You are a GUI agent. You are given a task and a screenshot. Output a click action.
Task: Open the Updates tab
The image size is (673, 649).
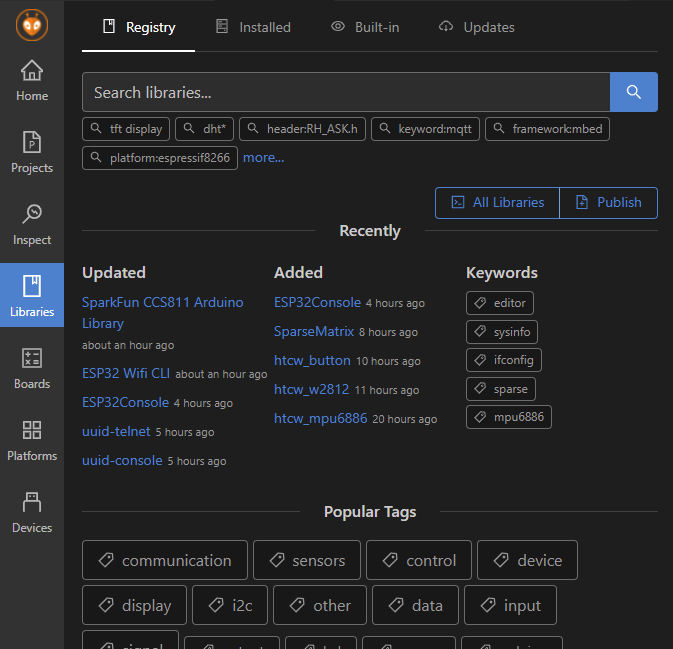click(x=477, y=27)
